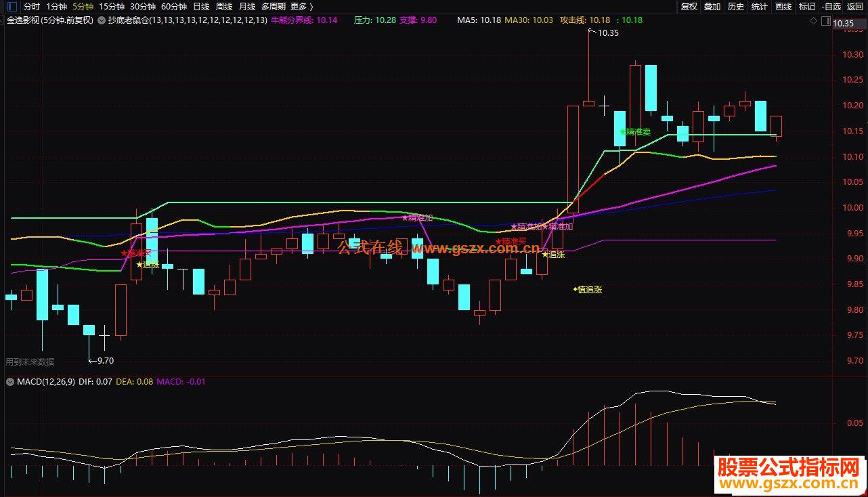The image size is (868, 497).
Task: Open the 统计 statistics button
Action: pyautogui.click(x=760, y=7)
